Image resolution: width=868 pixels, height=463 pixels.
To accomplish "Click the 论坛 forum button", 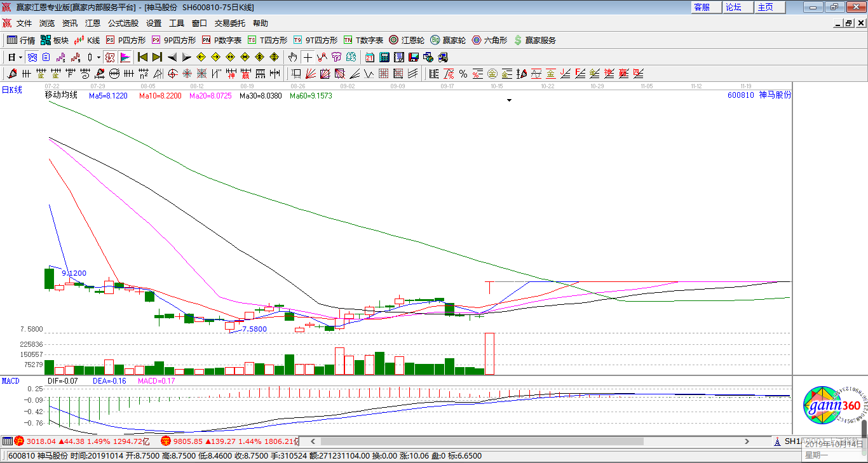I will [738, 7].
